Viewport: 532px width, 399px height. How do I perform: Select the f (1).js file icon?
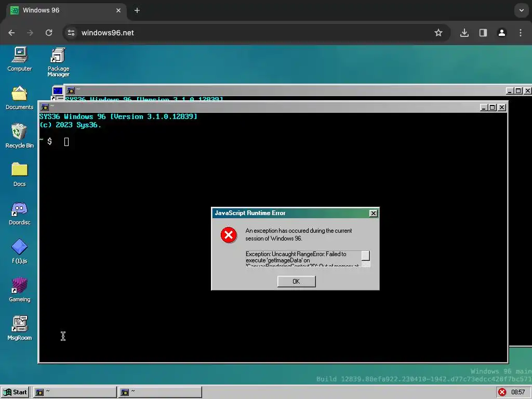click(19, 251)
